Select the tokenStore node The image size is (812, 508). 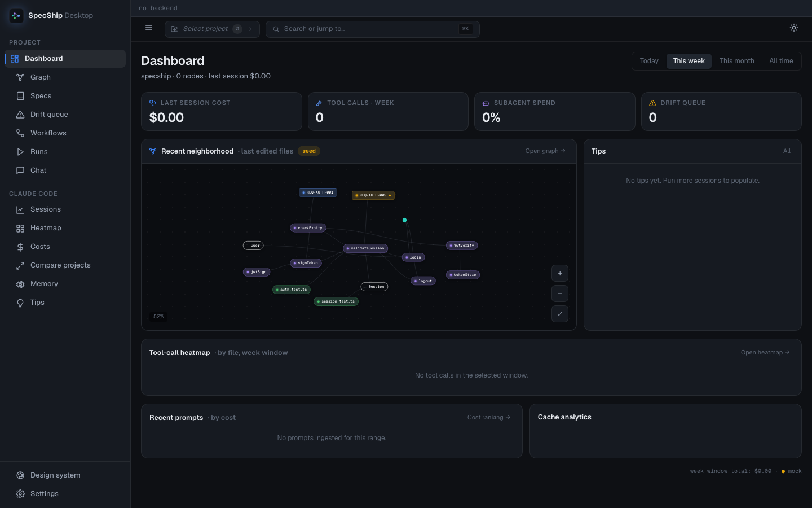(x=463, y=275)
